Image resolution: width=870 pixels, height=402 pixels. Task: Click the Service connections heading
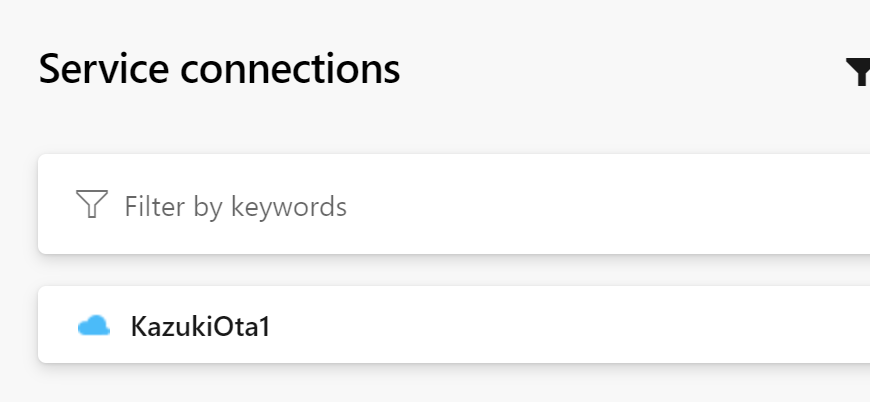(219, 70)
